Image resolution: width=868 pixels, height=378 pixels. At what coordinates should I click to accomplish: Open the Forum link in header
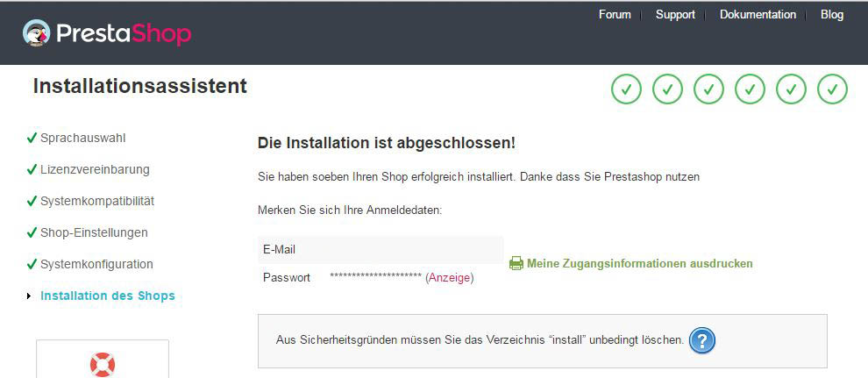click(x=615, y=14)
